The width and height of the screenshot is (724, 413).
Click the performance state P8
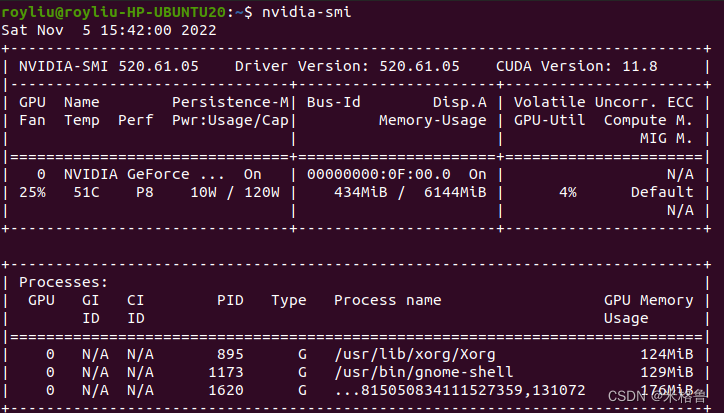click(x=145, y=192)
